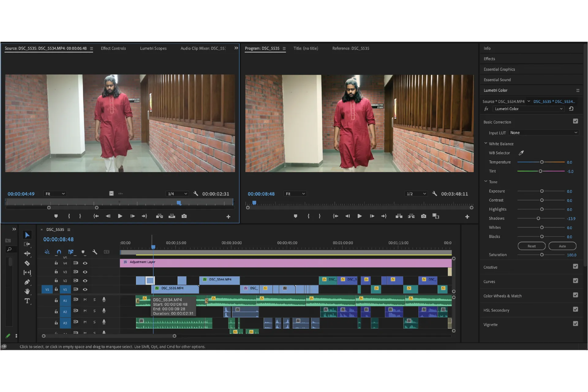Hide track V2 using eye icon
588x392 pixels.
tap(85, 281)
